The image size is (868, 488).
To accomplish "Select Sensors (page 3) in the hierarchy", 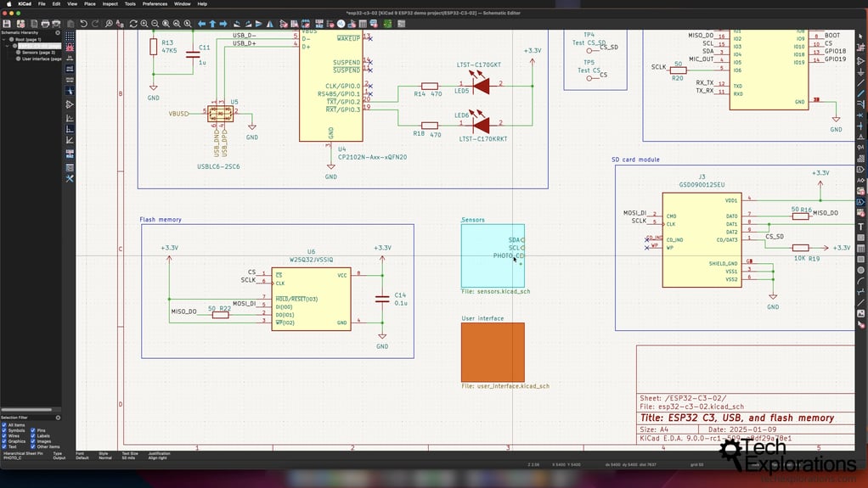I will point(38,53).
